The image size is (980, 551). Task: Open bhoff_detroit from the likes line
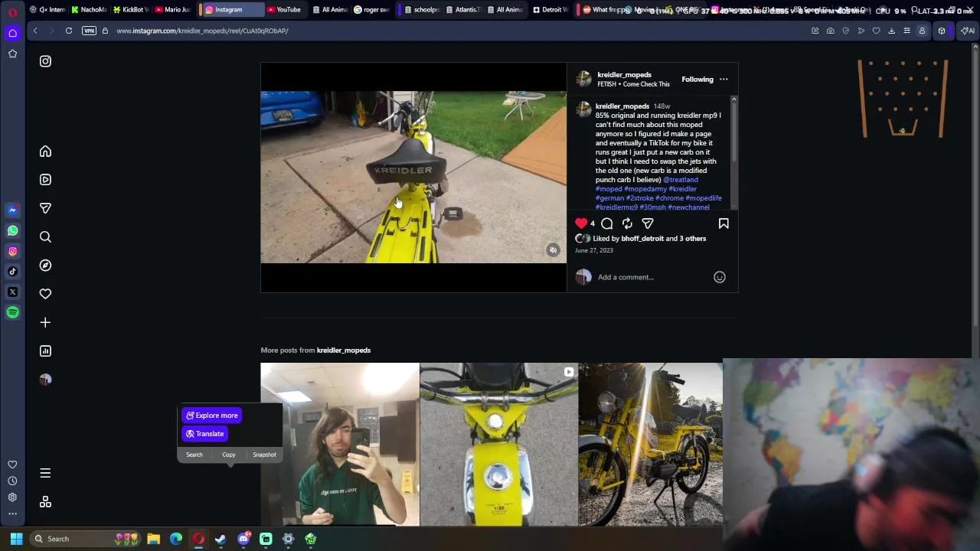(x=642, y=239)
